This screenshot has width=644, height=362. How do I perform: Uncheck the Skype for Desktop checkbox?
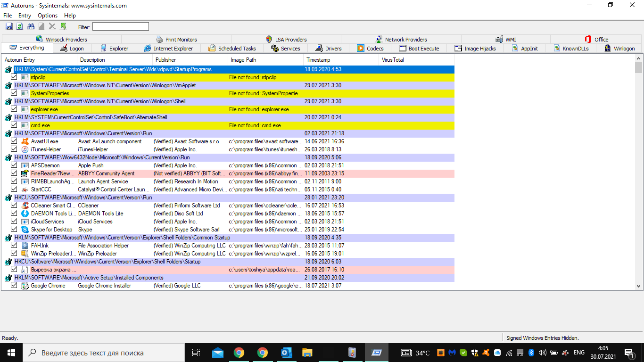pyautogui.click(x=14, y=229)
